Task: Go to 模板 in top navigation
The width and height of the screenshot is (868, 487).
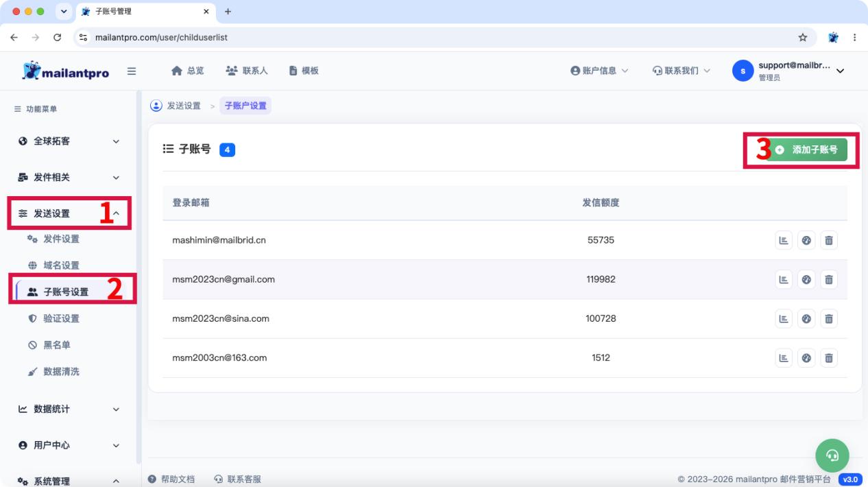Action: [304, 71]
